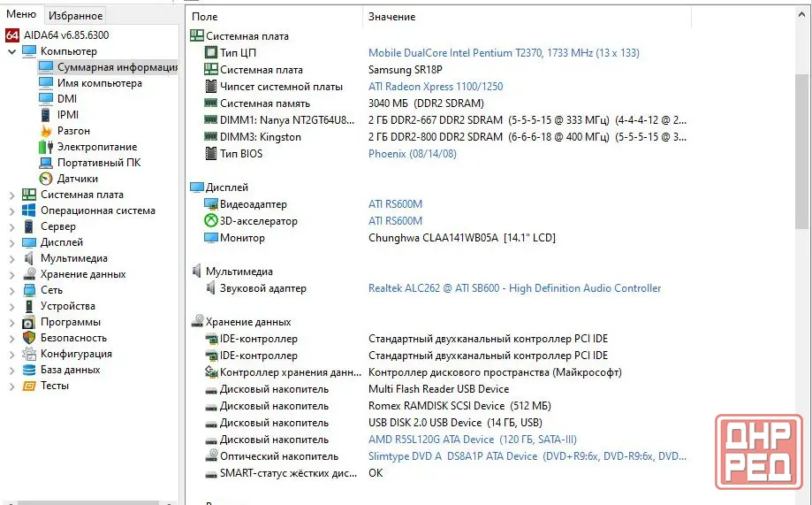The height and width of the screenshot is (505, 812).
Task: Open AMD R5SL120G ATA Device link
Action: [x=473, y=440]
